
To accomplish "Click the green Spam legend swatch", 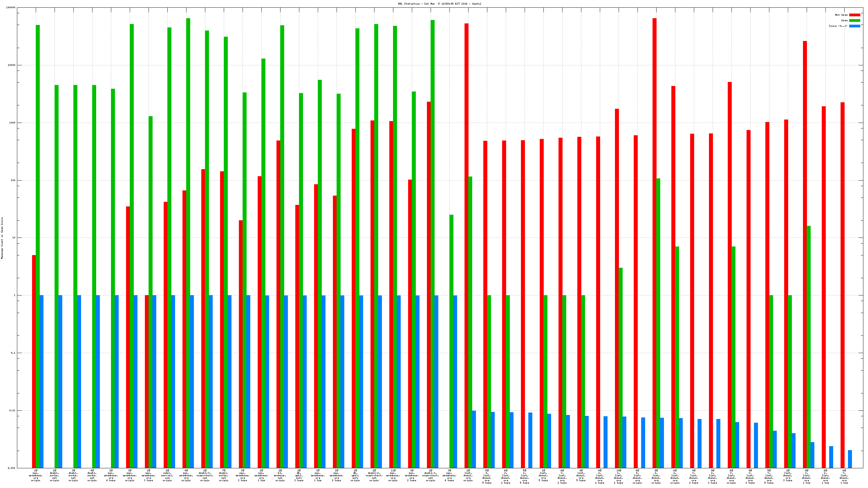I will tap(854, 21).
